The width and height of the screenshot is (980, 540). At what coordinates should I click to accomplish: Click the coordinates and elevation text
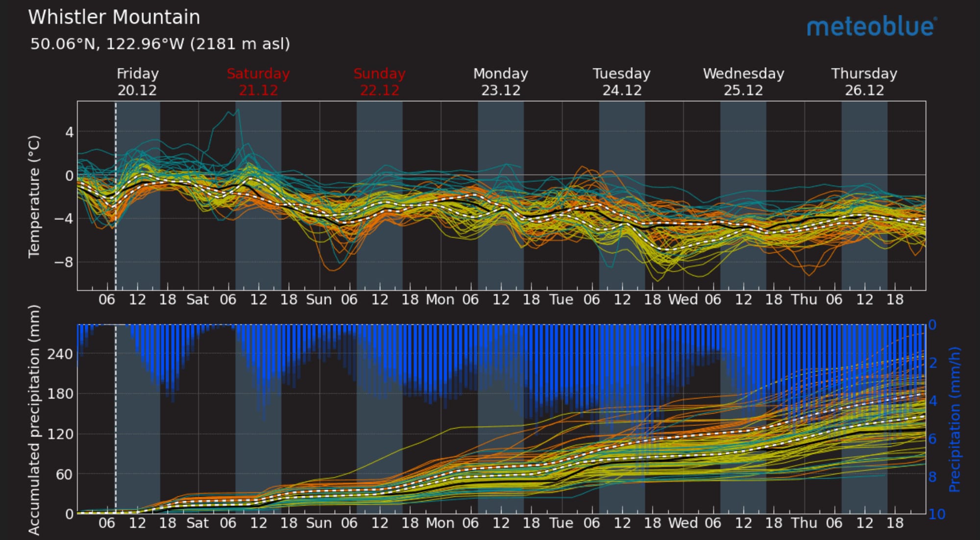pyautogui.click(x=160, y=44)
